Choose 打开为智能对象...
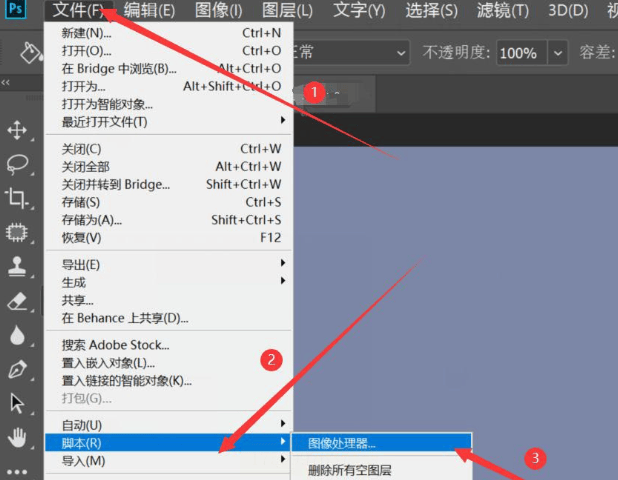 click(169, 104)
